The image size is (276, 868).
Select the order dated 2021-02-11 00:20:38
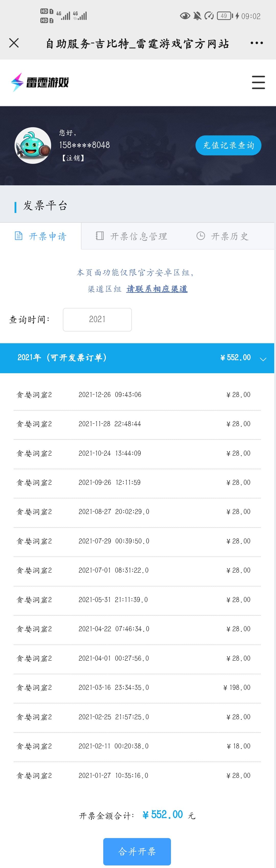click(137, 747)
